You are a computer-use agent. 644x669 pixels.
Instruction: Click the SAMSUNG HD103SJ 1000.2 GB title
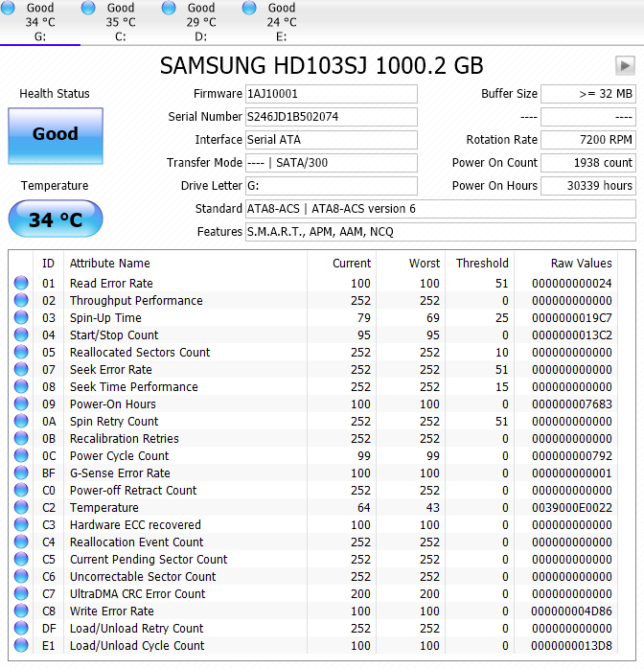(322, 66)
